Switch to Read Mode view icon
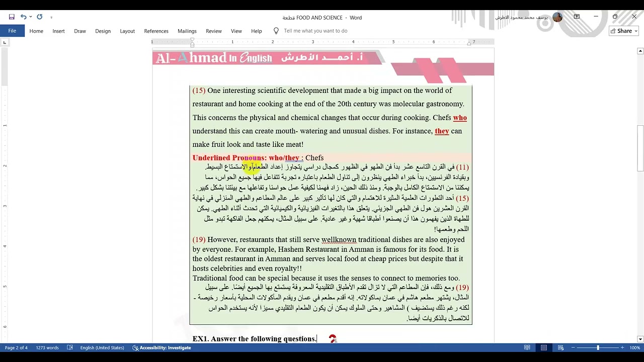Screen dimensions: 644x362 tap(527, 347)
